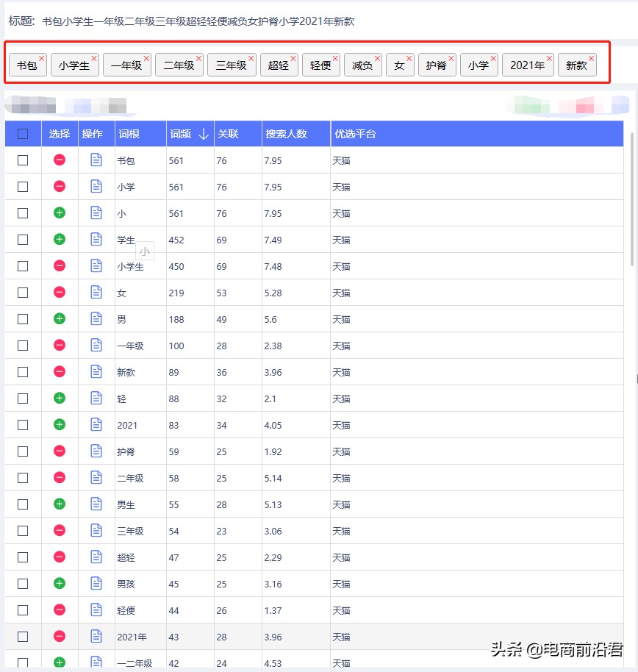638x672 pixels.
Task: Toggle the select-all checkbox in table header
Action: click(23, 134)
